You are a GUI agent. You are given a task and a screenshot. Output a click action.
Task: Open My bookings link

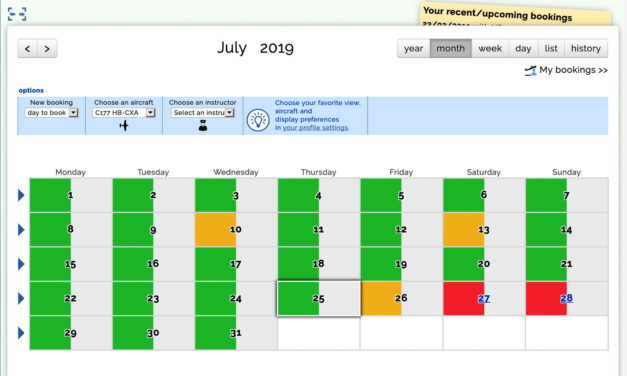[x=573, y=70]
